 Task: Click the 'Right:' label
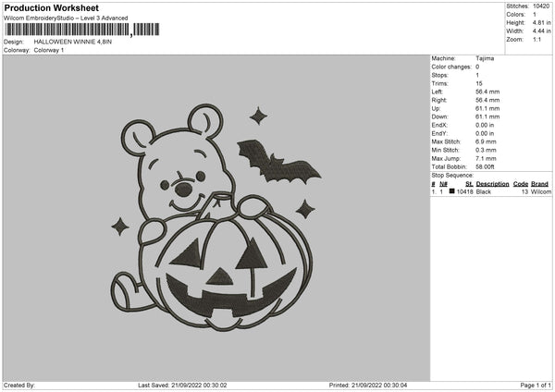[438, 100]
